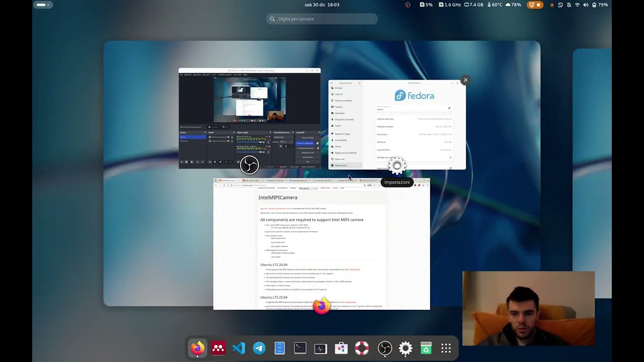
Task: Open Visual Studio Code from the dock
Action: click(x=239, y=348)
